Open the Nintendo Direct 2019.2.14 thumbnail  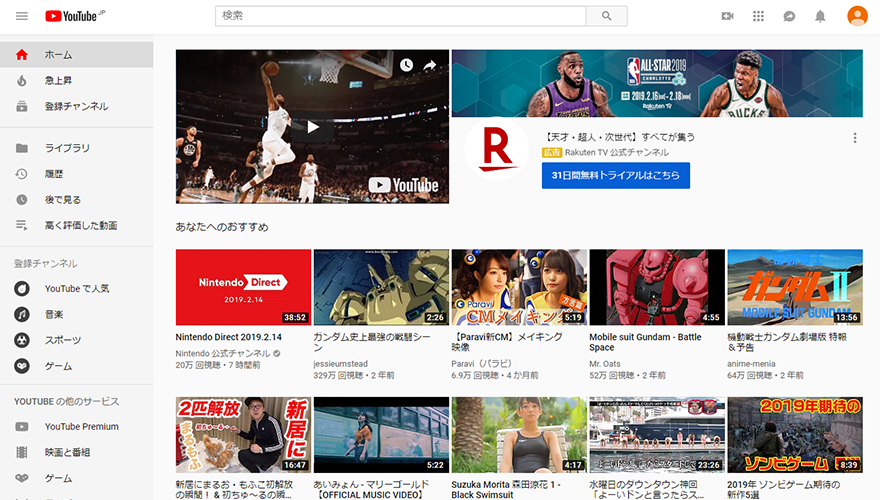[x=243, y=287]
